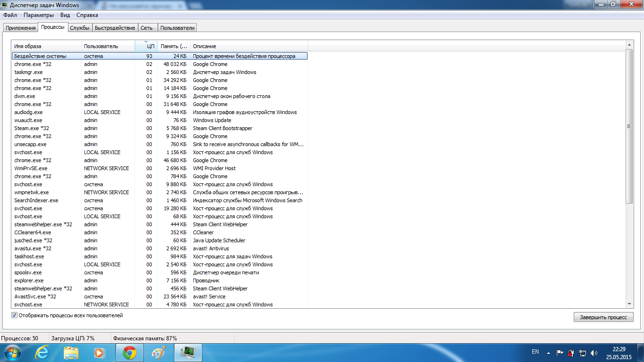Image resolution: width=644 pixels, height=362 pixels.
Task: Click steamwebhelper.exe row with 456 КБ
Action: coord(159,288)
